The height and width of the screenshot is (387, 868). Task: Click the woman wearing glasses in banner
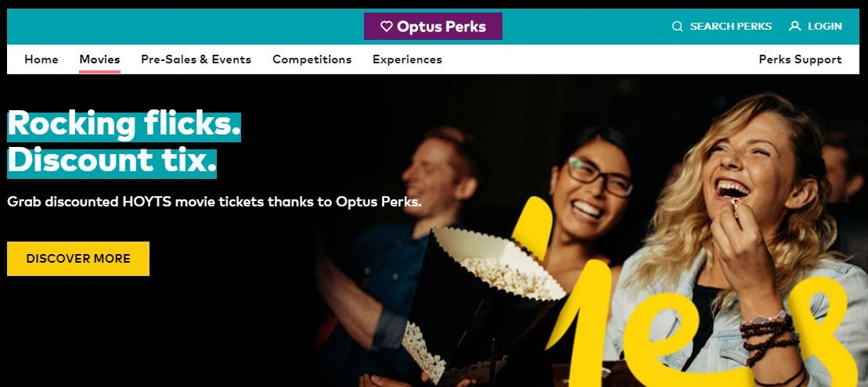click(x=589, y=199)
